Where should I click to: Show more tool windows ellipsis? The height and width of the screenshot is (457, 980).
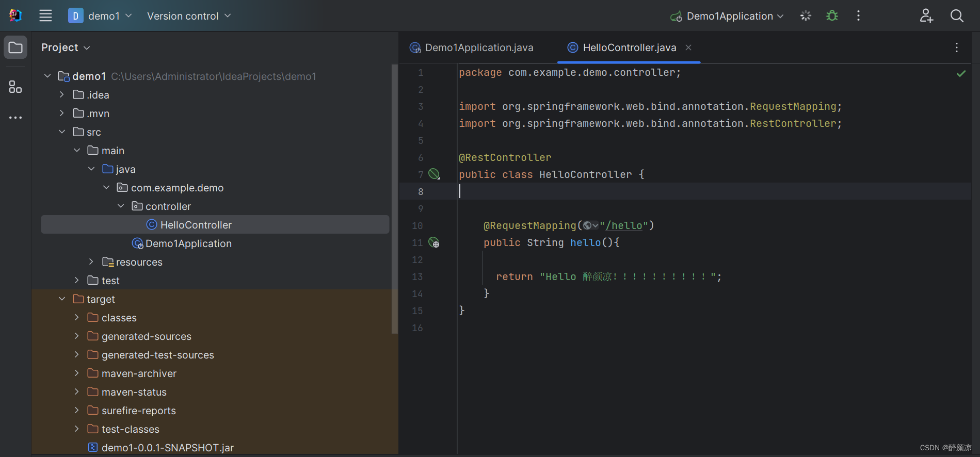tap(15, 118)
